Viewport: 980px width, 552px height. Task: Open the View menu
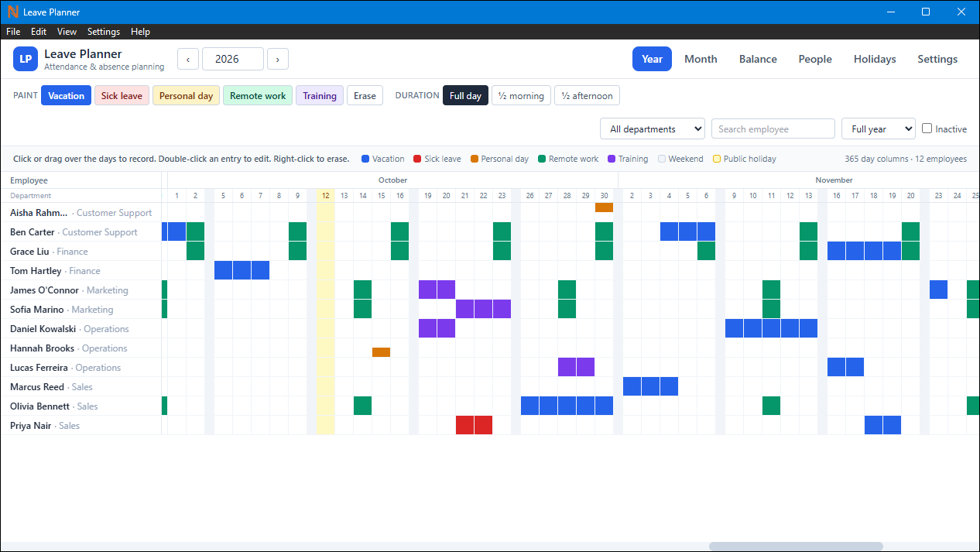pyautogui.click(x=67, y=32)
